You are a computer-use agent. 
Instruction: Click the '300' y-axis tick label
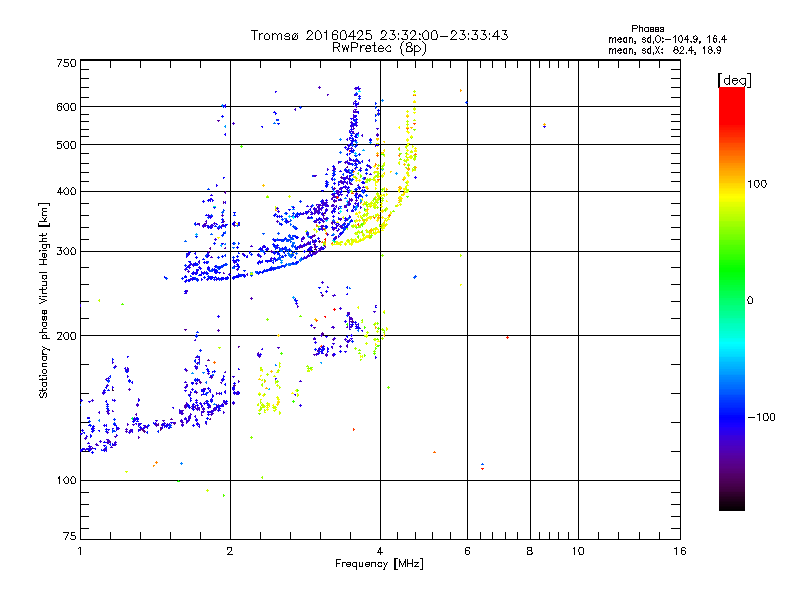[66, 252]
